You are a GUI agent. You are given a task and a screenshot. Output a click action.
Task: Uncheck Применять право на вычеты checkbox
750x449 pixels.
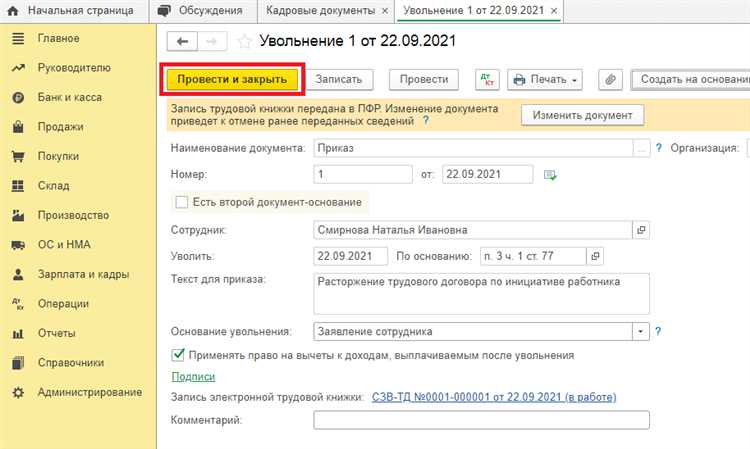(177, 355)
